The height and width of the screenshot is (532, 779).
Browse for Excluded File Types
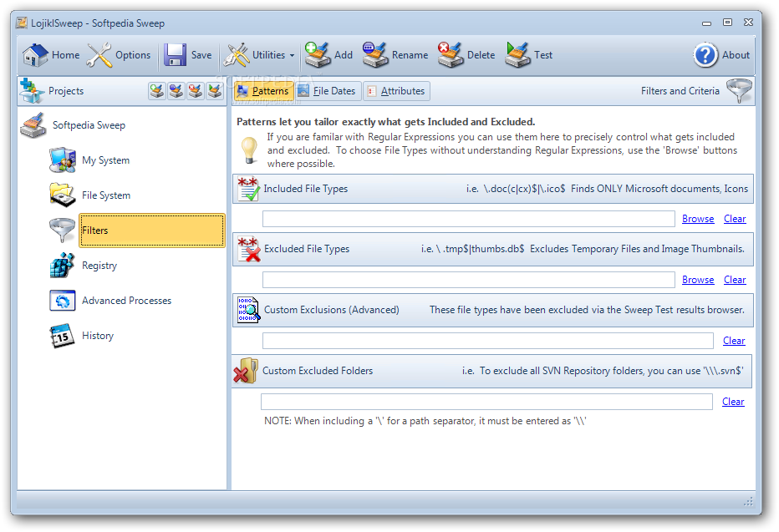click(x=698, y=280)
